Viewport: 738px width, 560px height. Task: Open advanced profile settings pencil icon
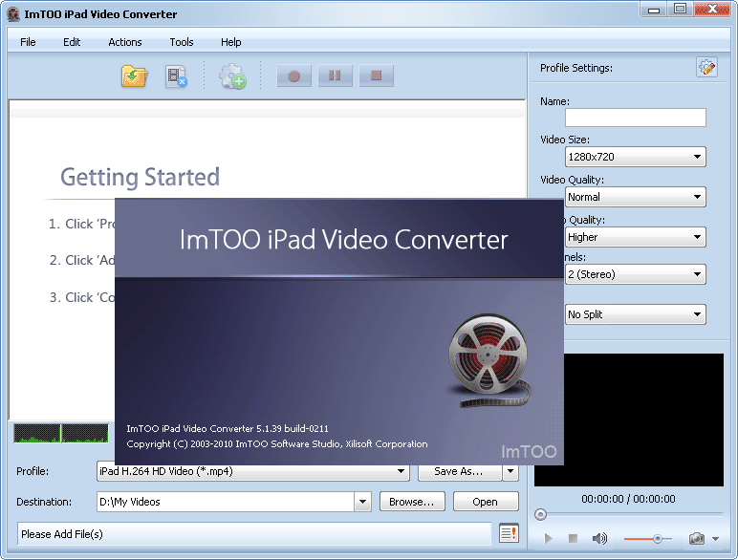tap(706, 68)
